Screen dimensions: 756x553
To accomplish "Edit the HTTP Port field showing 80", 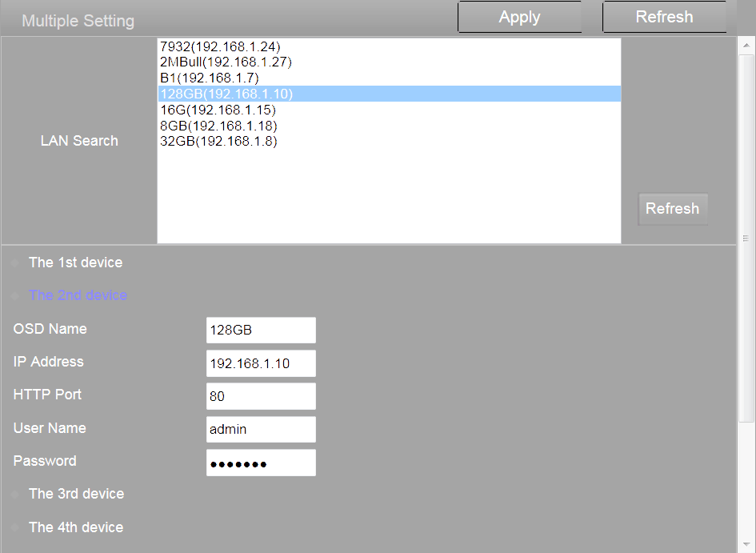I will [261, 396].
